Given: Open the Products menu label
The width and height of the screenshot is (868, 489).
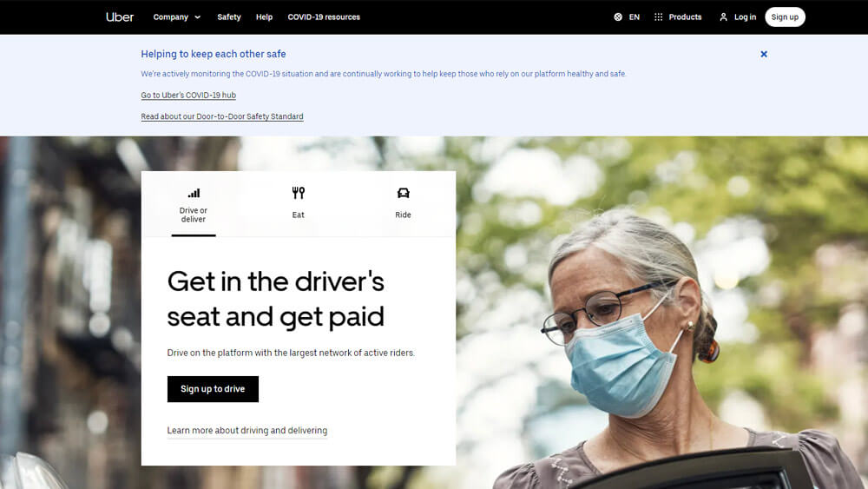Looking at the screenshot, I should (685, 17).
